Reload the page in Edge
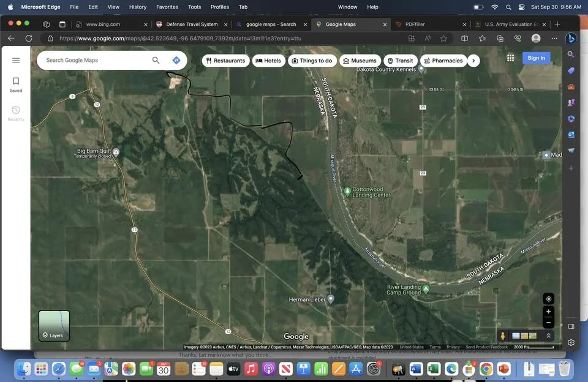Screen dimensions: 588x382 point(29,38)
